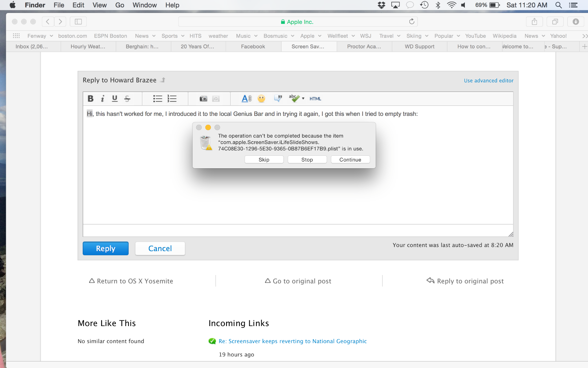Grab the editor resize handle
Image resolution: width=588 pixels, height=368 pixels.
[x=511, y=234]
